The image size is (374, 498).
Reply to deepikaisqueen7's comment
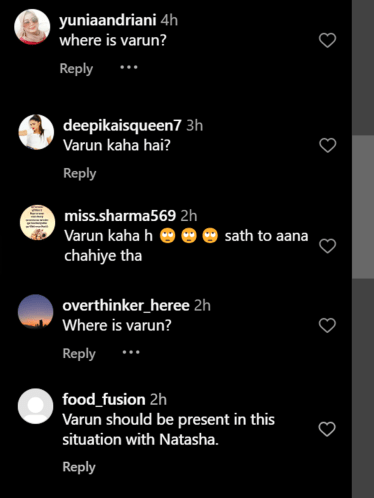[x=80, y=174]
